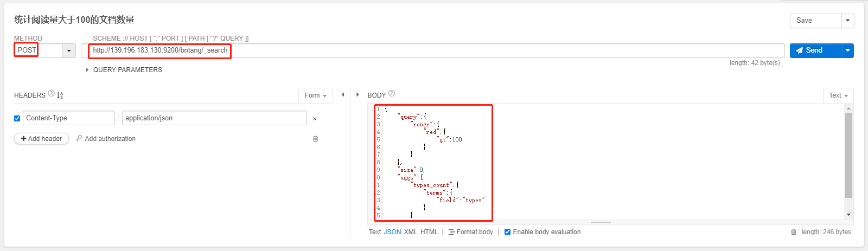This screenshot has height=251, width=868.
Task: Remove the Content-Type header with X icon
Action: 315,119
